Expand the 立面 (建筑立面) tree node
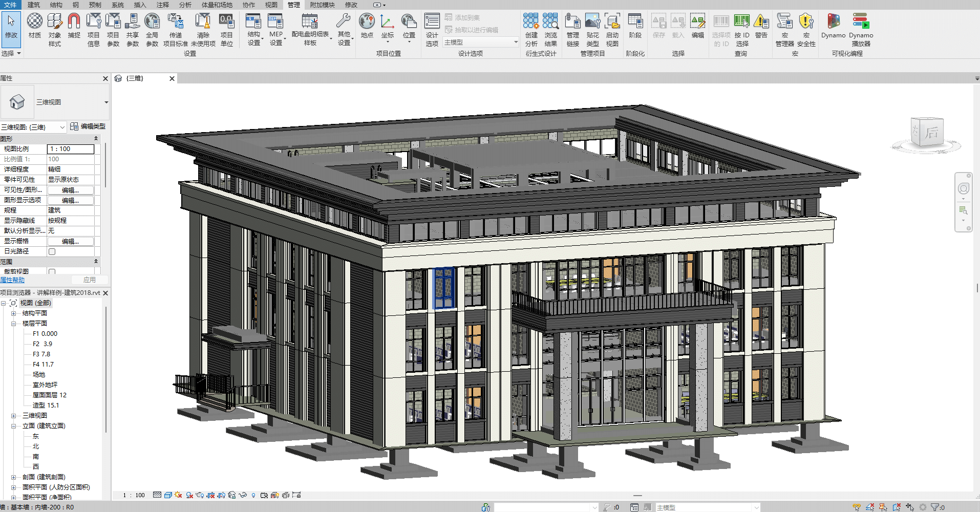The image size is (980, 512). coord(14,425)
